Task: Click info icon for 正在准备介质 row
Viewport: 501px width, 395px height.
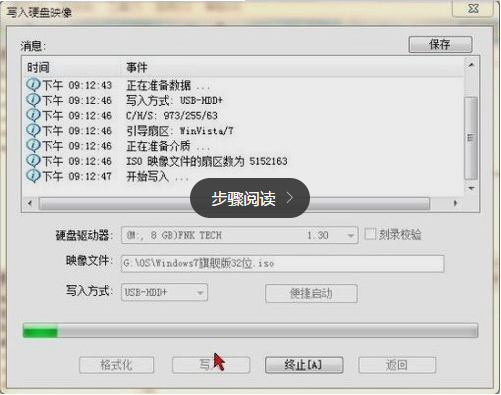Action: point(33,145)
